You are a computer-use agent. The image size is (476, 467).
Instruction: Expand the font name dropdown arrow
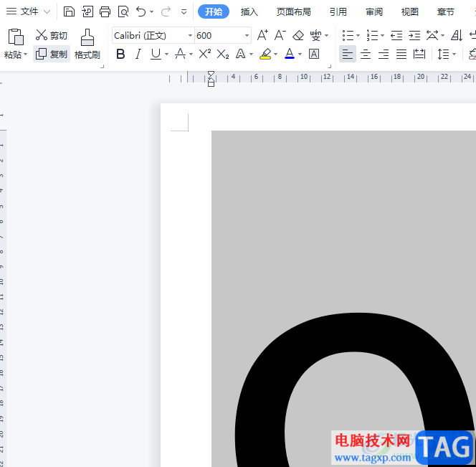[190, 36]
